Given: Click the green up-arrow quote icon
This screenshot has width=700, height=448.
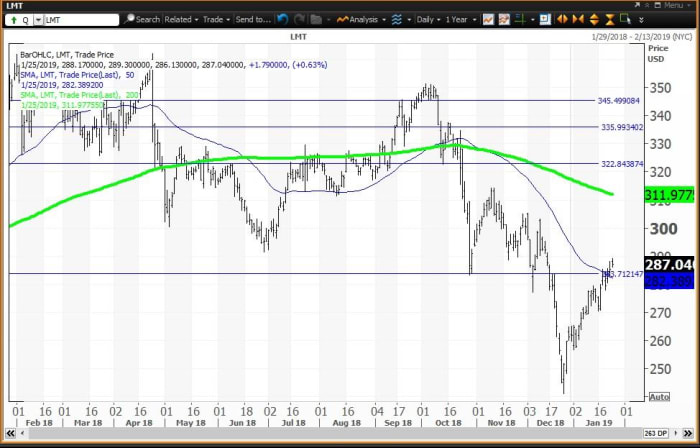Looking at the screenshot, I should [13, 20].
